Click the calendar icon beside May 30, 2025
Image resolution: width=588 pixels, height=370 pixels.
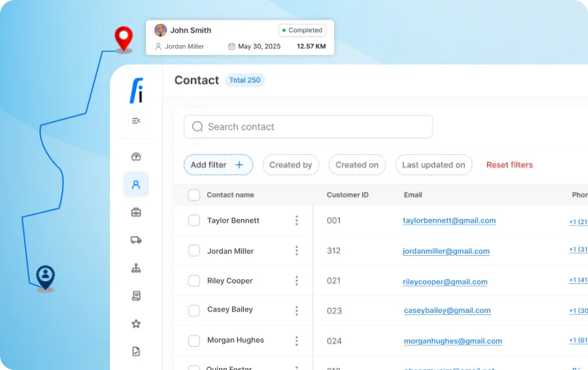[232, 47]
